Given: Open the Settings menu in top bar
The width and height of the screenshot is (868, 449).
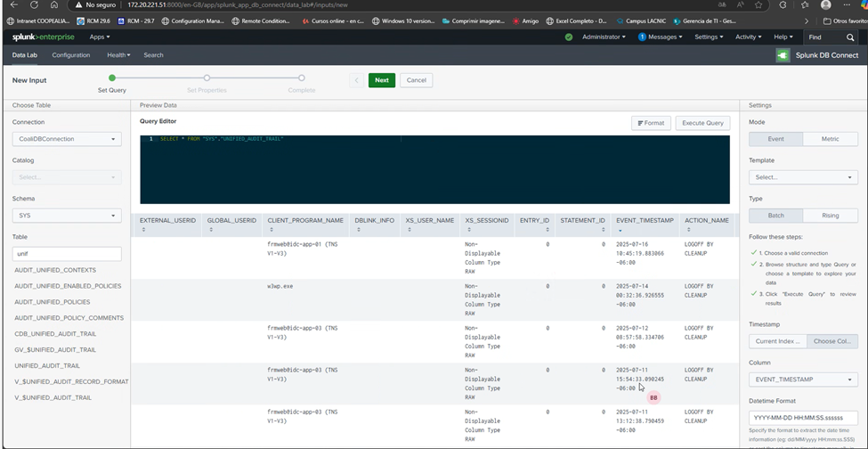Looking at the screenshot, I should point(709,37).
